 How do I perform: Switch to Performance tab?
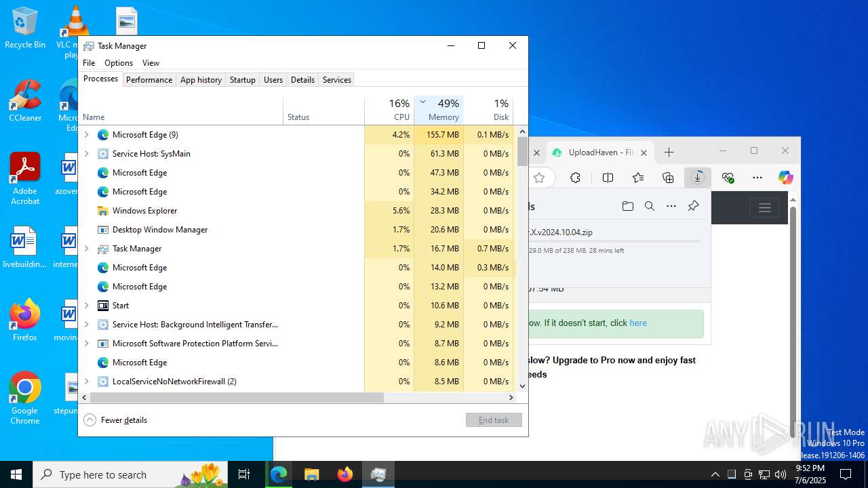pos(149,80)
